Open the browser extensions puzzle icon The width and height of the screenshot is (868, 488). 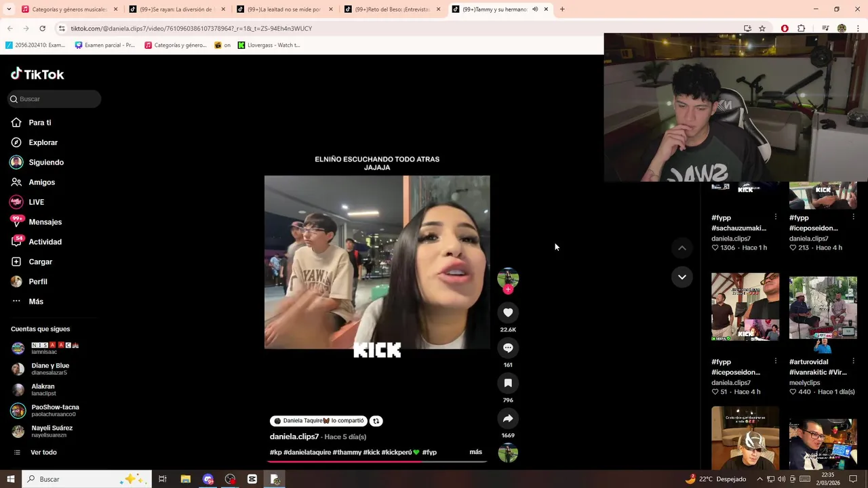pos(802,28)
